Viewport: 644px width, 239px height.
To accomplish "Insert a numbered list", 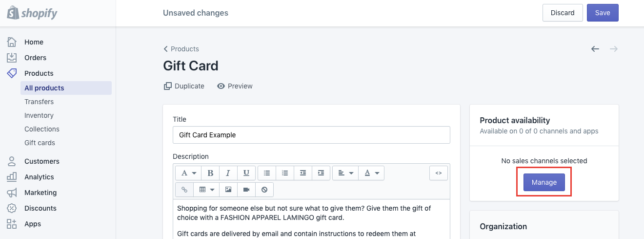I will click(x=285, y=173).
